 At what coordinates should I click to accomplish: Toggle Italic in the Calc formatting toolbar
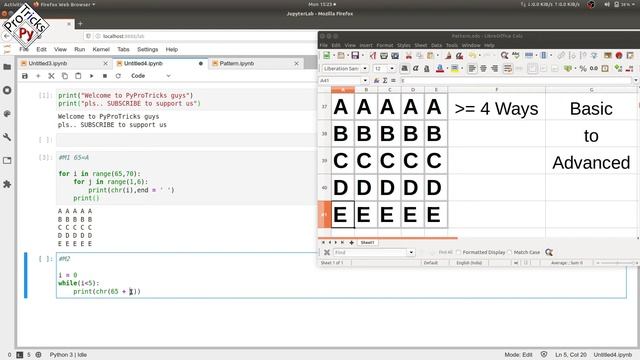click(416, 69)
